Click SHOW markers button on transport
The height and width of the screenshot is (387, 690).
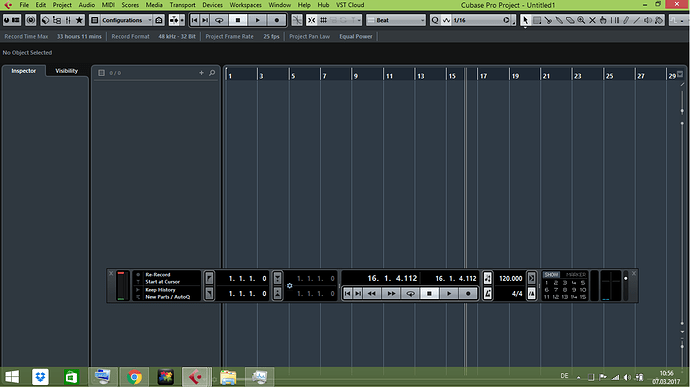[551, 274]
